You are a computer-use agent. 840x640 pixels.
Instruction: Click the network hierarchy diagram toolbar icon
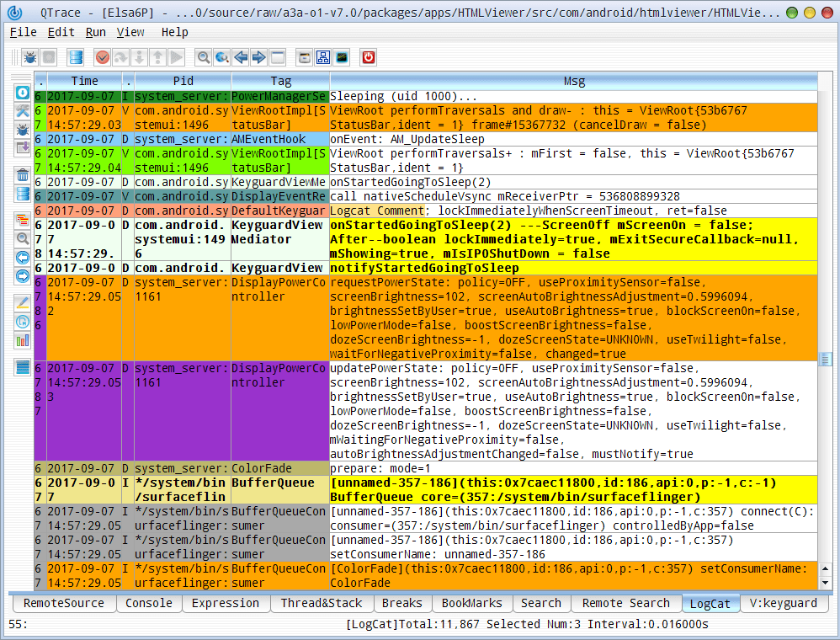click(322, 57)
